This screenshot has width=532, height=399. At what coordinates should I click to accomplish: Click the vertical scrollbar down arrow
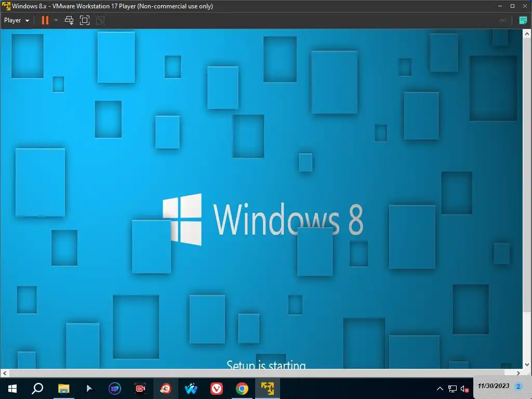[x=527, y=365]
